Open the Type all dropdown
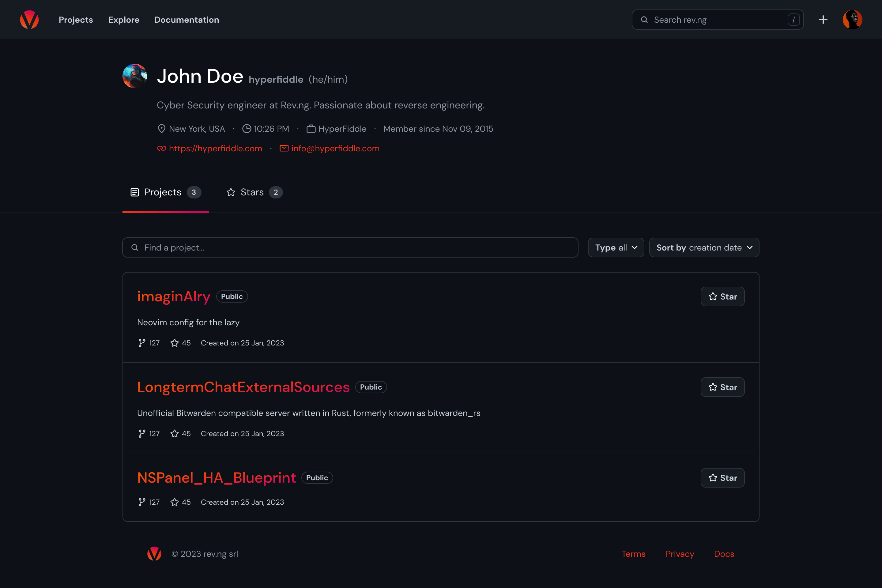This screenshot has width=882, height=588. [616, 247]
